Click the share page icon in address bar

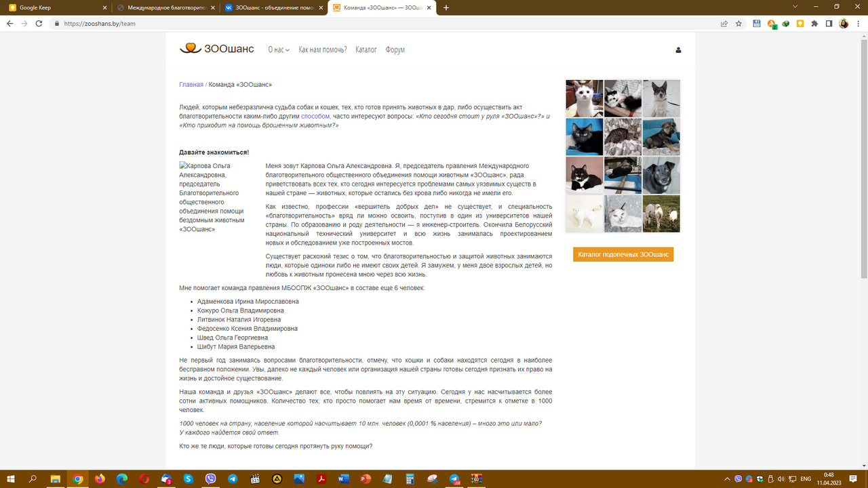tap(724, 23)
